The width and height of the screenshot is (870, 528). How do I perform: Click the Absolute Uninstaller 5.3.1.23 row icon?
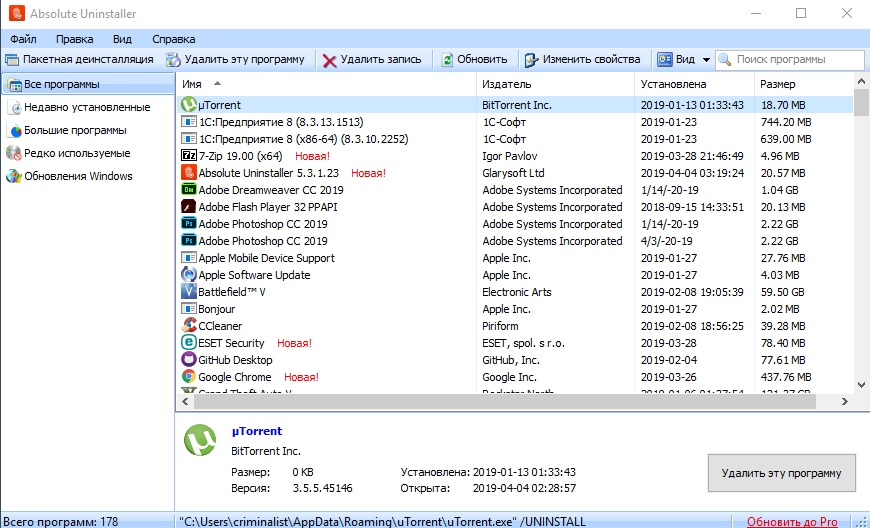[189, 172]
